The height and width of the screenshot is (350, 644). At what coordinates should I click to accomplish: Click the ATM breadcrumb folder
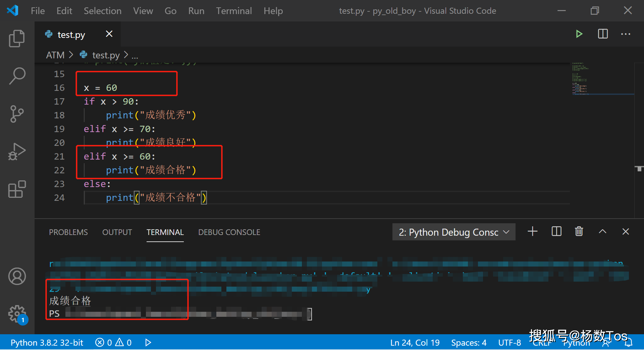coord(55,55)
